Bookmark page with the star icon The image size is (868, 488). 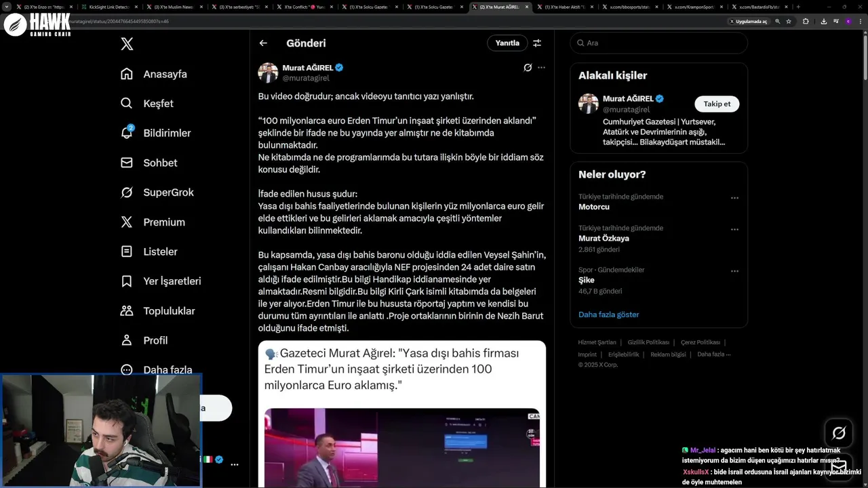click(x=789, y=22)
